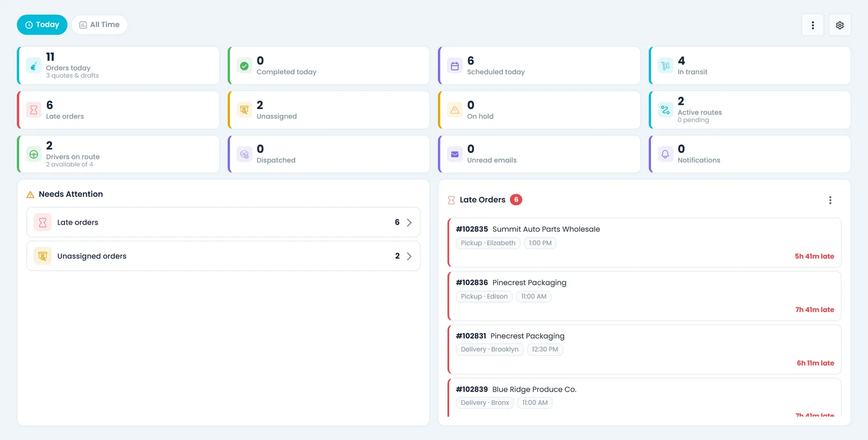Click the Late Orders count badge 6
868x440 pixels.
pos(516,200)
